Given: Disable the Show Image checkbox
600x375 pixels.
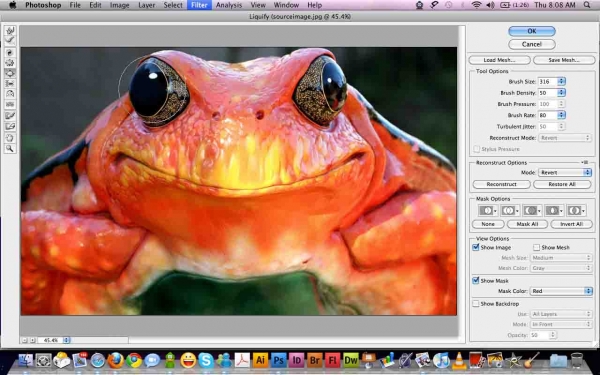Looking at the screenshot, I should (x=476, y=247).
